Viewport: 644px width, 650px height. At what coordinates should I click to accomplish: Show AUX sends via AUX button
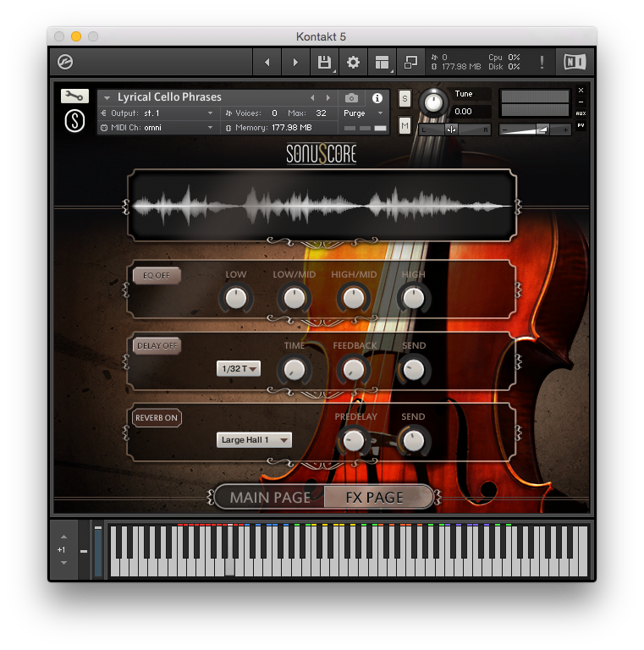(581, 113)
